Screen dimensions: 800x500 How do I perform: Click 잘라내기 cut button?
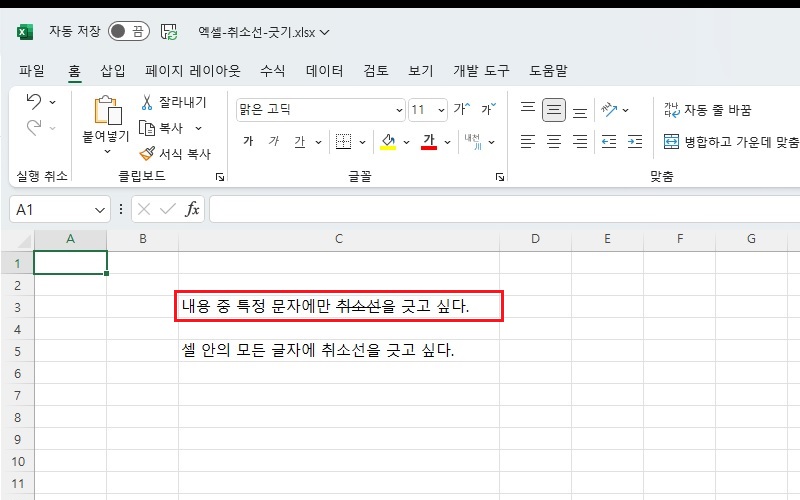click(x=173, y=102)
